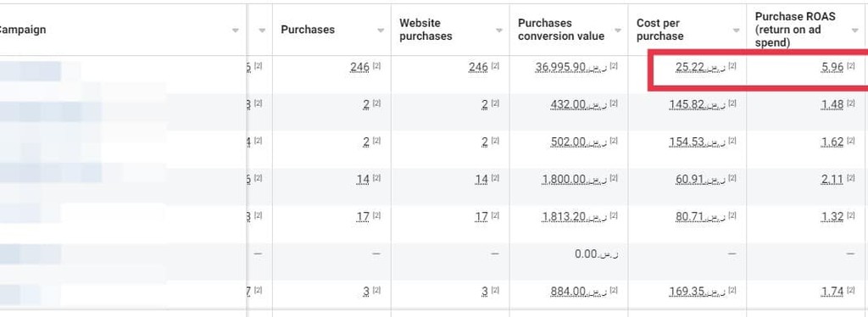
Task: Open the Campaign column dropdown arrow
Action: coord(236,31)
